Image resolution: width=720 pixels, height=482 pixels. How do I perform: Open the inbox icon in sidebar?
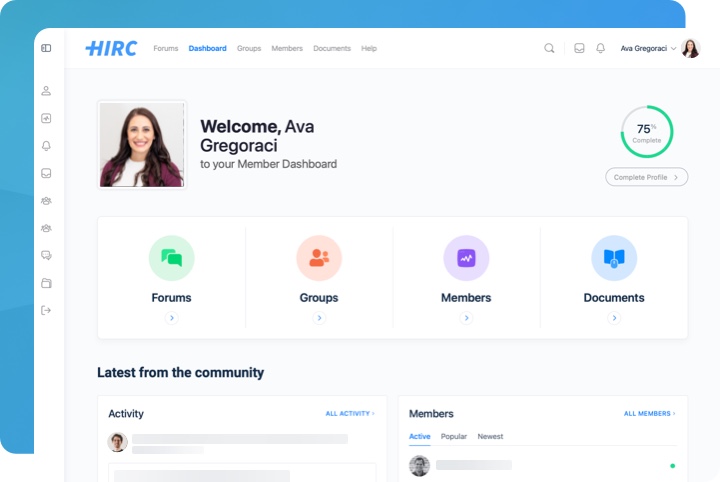pos(46,173)
